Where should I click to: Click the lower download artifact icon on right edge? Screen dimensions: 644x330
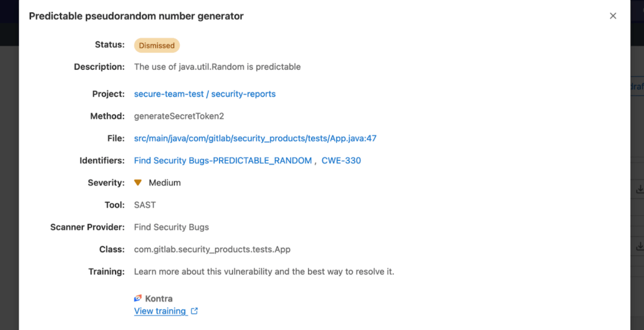pyautogui.click(x=640, y=246)
